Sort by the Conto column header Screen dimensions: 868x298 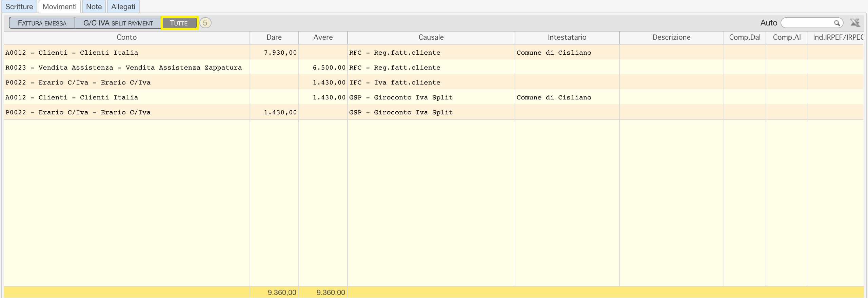point(127,37)
